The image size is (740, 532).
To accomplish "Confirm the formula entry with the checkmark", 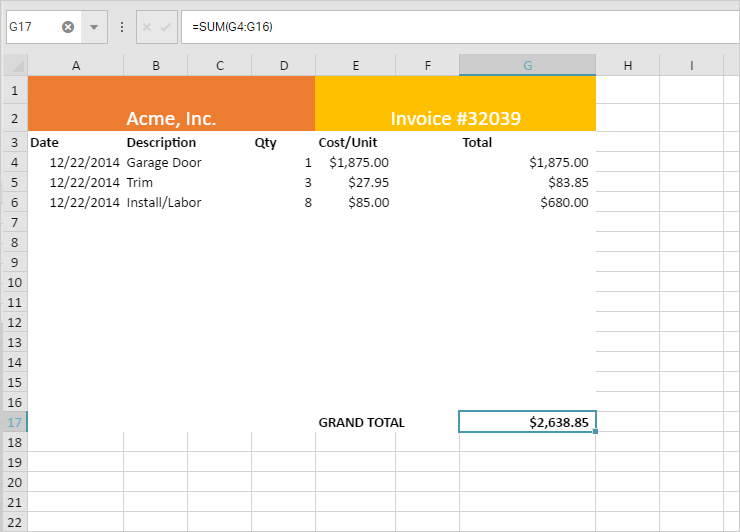I will click(x=166, y=27).
